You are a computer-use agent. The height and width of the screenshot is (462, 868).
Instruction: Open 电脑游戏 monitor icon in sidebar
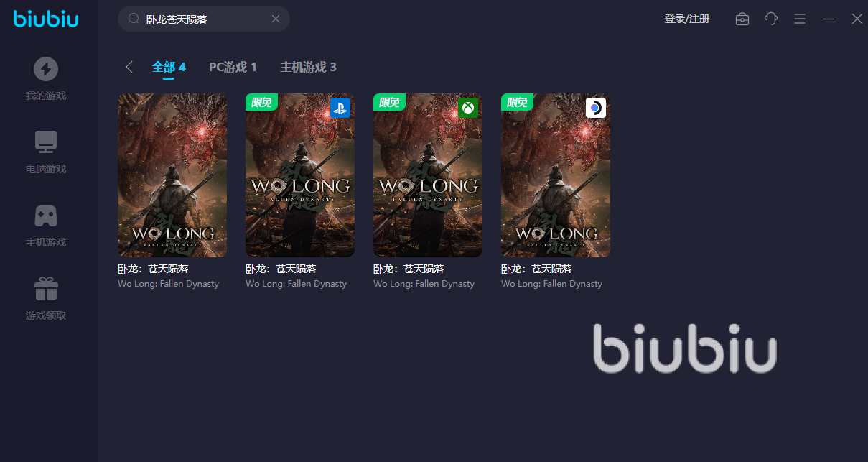46,142
